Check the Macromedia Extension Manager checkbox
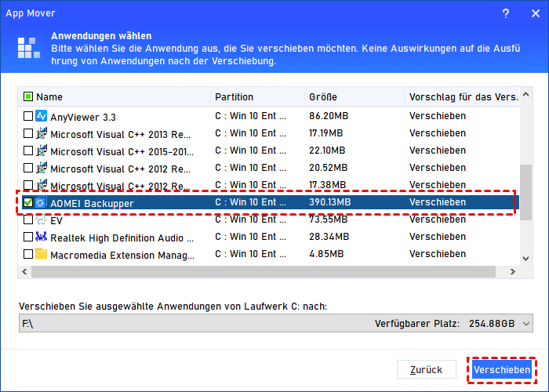This screenshot has height=392, width=549. pyautogui.click(x=28, y=254)
